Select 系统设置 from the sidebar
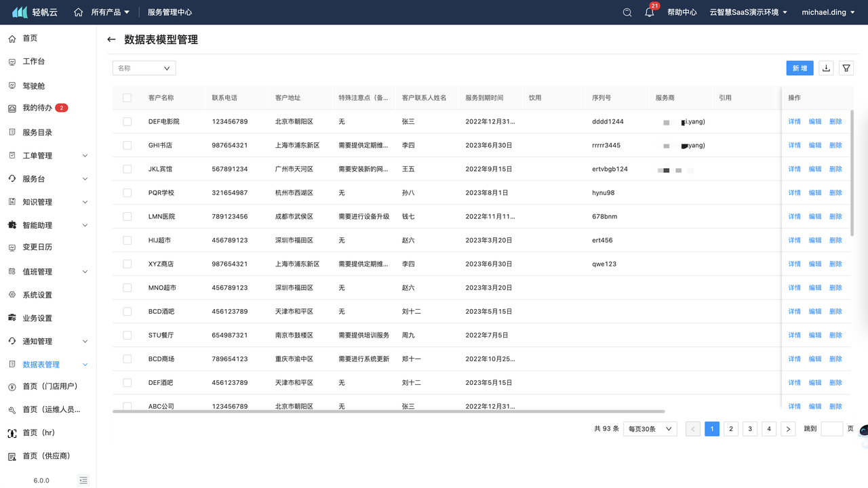This screenshot has height=488, width=868. tap(37, 295)
